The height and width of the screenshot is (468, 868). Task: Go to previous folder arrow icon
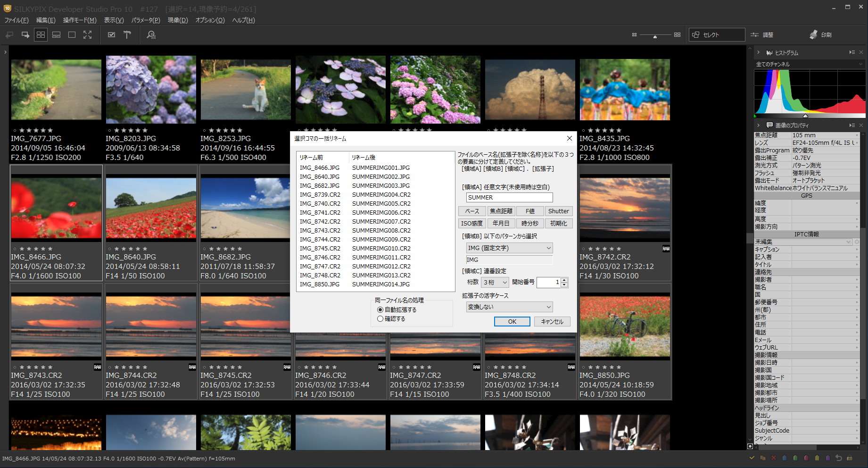click(x=9, y=35)
